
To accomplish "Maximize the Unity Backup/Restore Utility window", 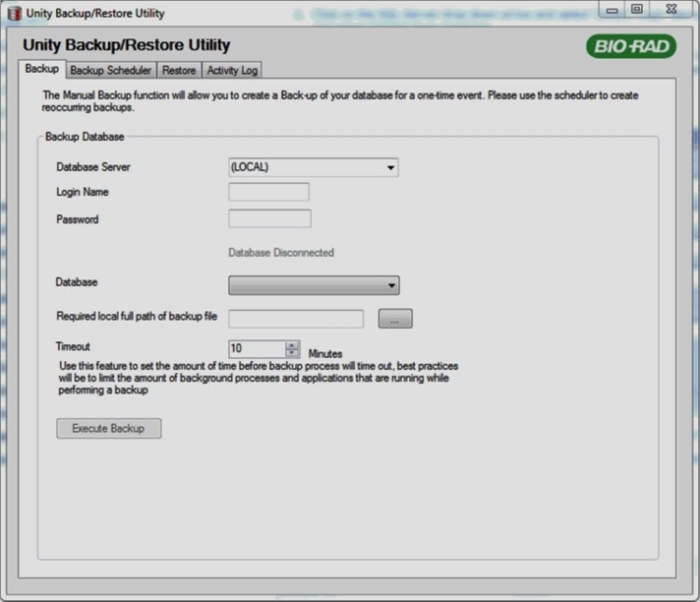I will pyautogui.click(x=637, y=10).
